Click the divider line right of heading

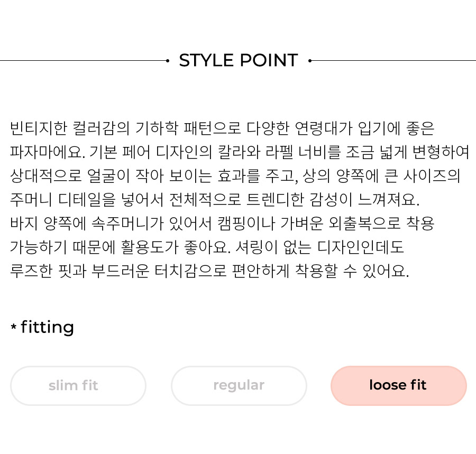pyautogui.click(x=393, y=61)
